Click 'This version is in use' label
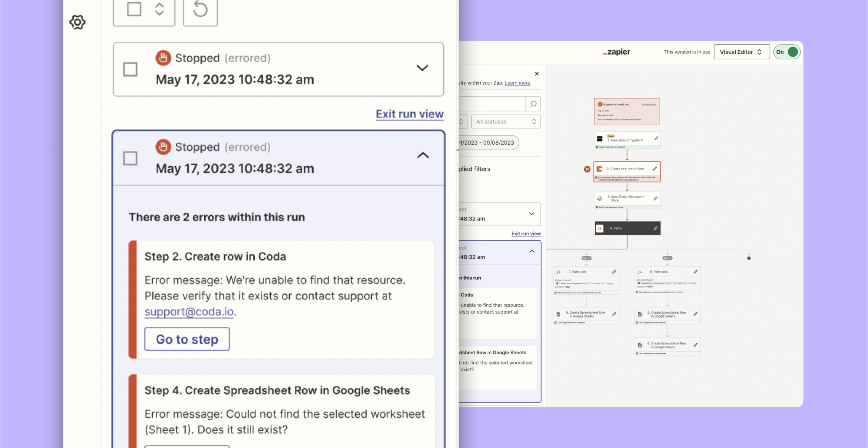The width and height of the screenshot is (868, 448). (687, 52)
